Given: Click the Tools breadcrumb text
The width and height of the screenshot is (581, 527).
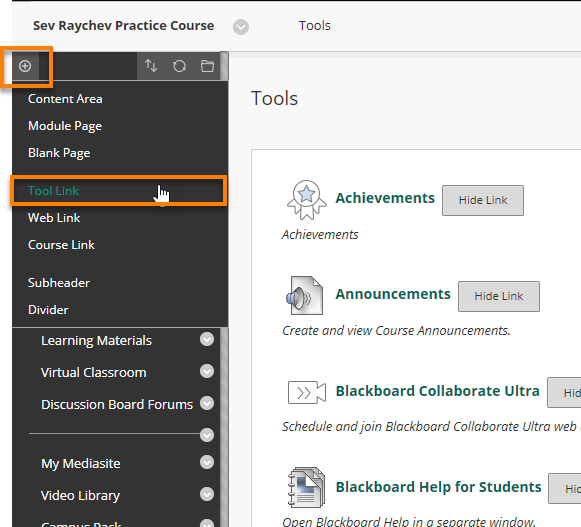Looking at the screenshot, I should click(315, 26).
